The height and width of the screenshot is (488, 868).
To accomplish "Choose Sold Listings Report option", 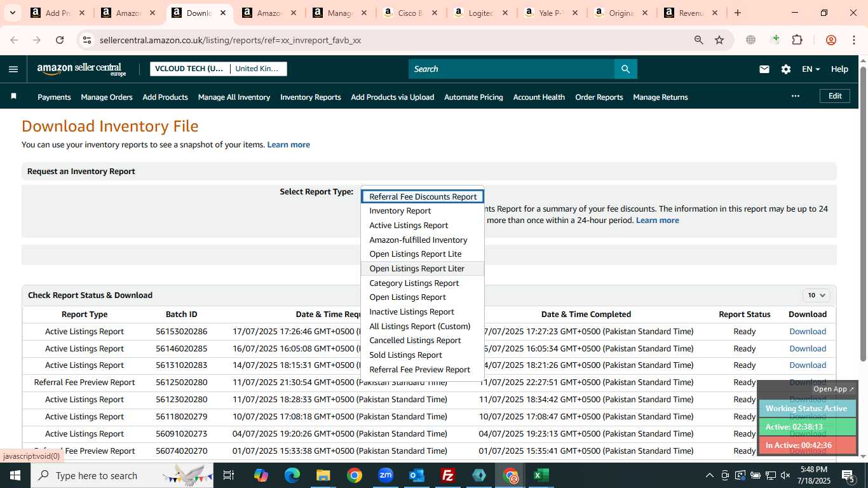I will (x=423, y=355).
